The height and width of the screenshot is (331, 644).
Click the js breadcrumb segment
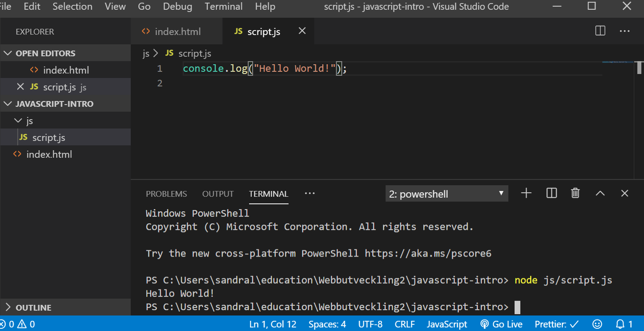pyautogui.click(x=146, y=54)
